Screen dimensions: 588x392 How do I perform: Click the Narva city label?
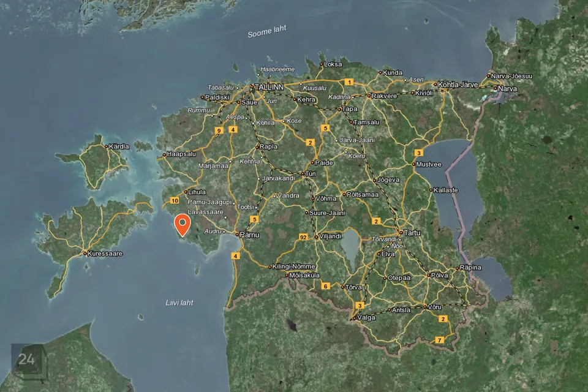507,89
